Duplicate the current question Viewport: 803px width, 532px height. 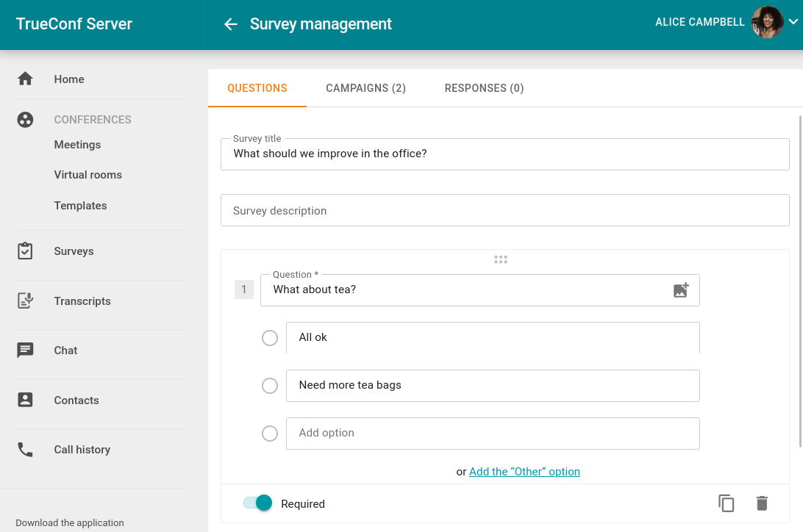[x=726, y=503]
